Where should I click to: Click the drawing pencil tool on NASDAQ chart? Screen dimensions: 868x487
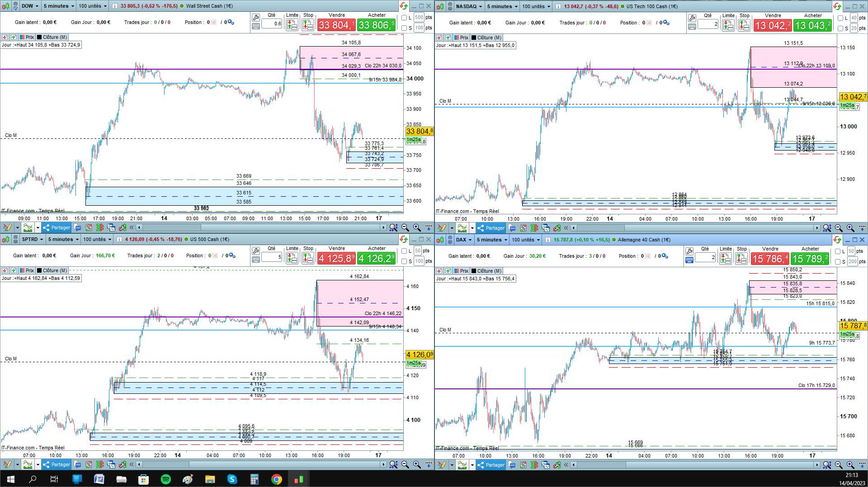(442, 228)
